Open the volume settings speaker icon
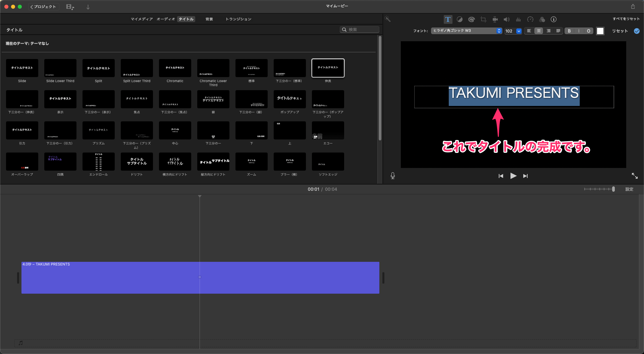 pyautogui.click(x=506, y=19)
